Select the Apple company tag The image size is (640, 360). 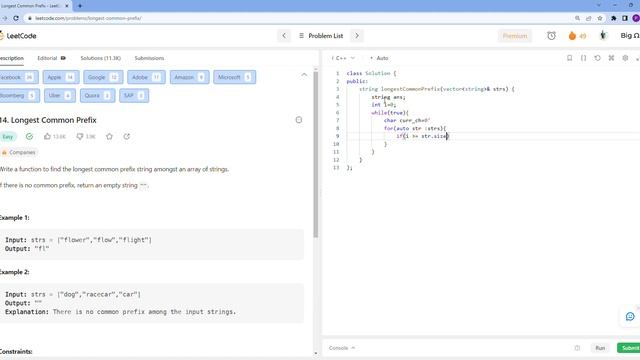click(60, 77)
